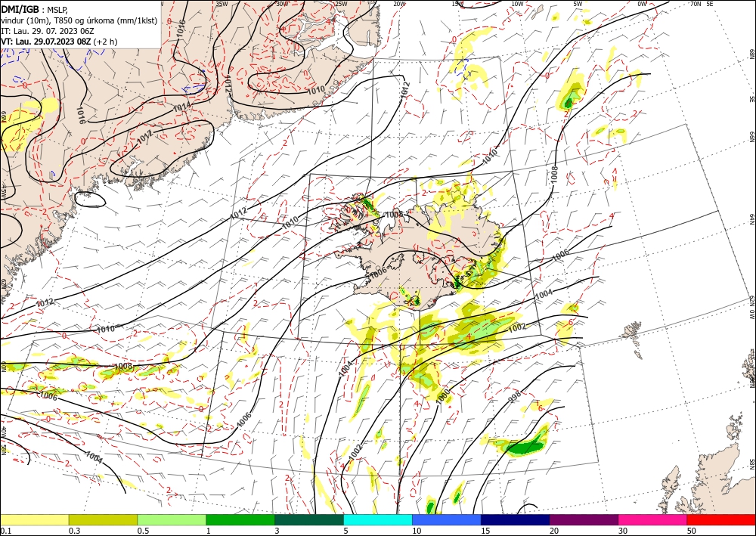Image resolution: width=756 pixels, height=536 pixels.
Task: Click the 1014 isobar label over Greenland
Action: click(x=182, y=107)
